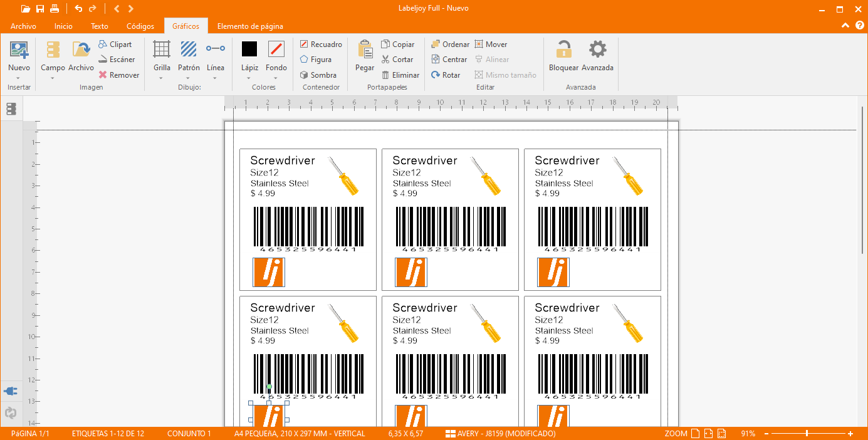Acquire image from Escáner
Screen dimensions: 868x440
point(117,60)
